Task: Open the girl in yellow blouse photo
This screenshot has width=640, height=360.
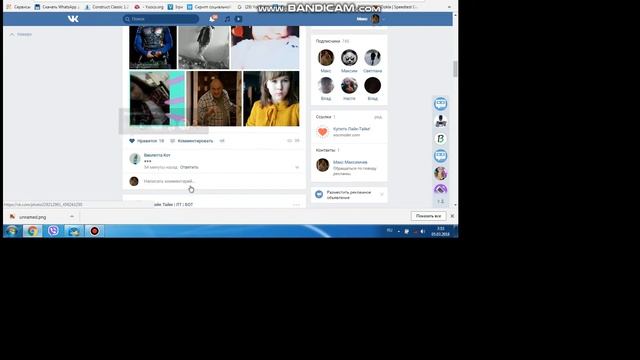Action: 271,98
